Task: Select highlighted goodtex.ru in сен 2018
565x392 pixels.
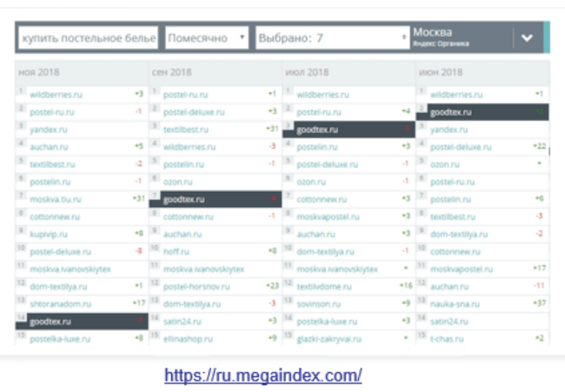Action: coord(216,199)
